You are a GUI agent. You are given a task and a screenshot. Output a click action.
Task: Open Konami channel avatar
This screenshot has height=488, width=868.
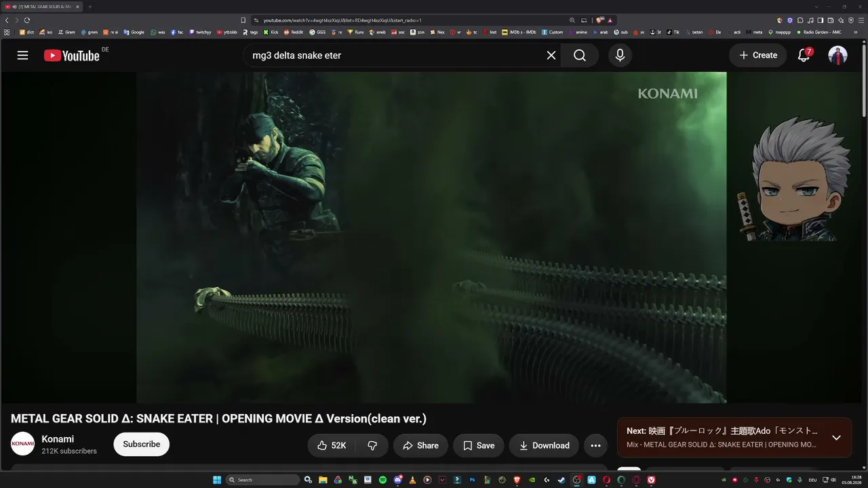tap(23, 444)
